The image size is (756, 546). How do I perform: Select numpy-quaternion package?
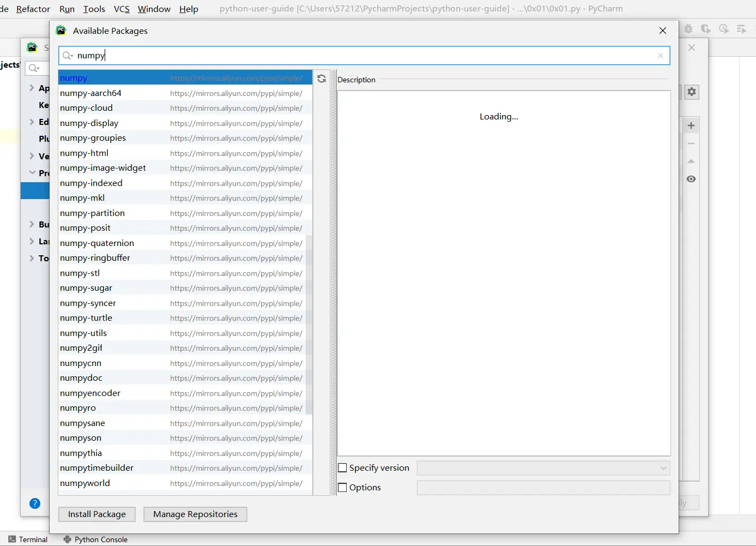point(185,243)
